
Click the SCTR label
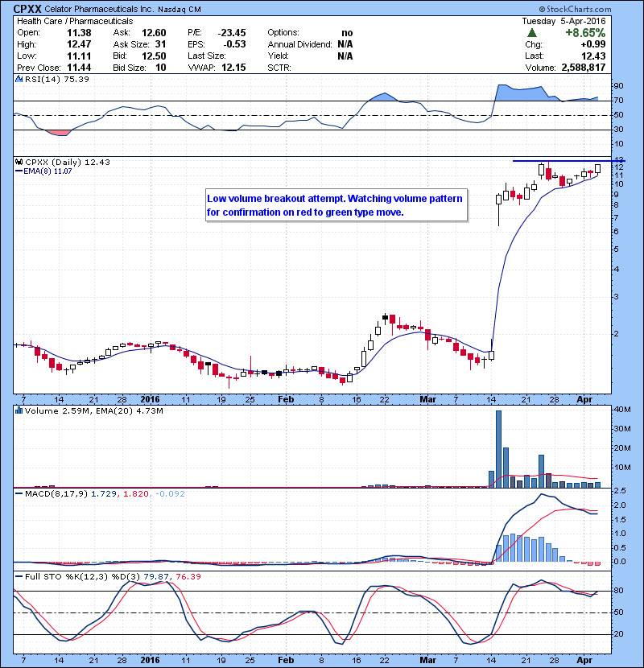(x=279, y=68)
